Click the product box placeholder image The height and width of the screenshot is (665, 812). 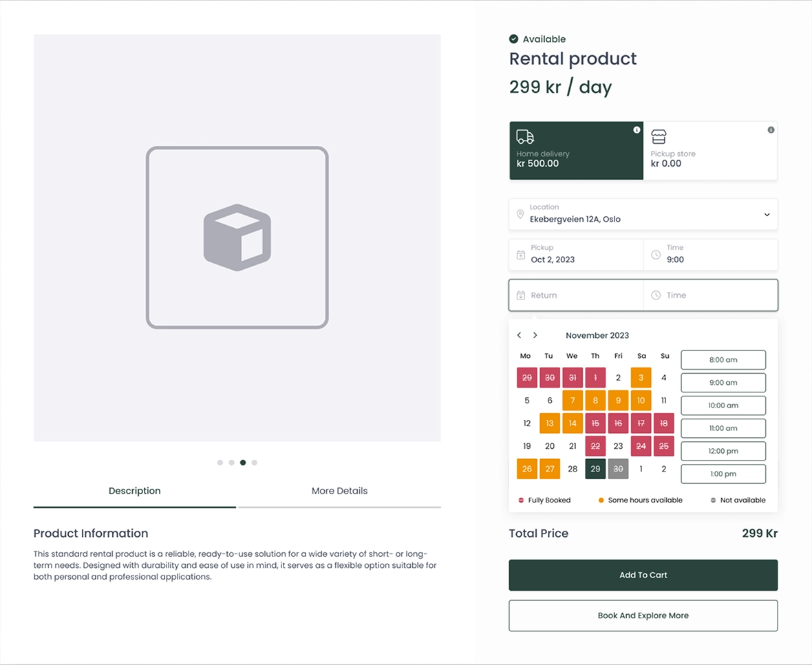pos(237,237)
